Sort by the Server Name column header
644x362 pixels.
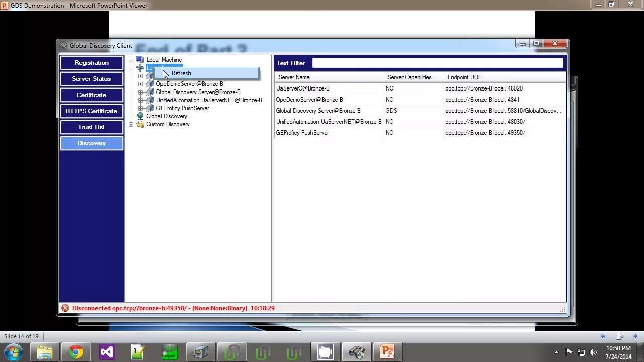point(329,77)
